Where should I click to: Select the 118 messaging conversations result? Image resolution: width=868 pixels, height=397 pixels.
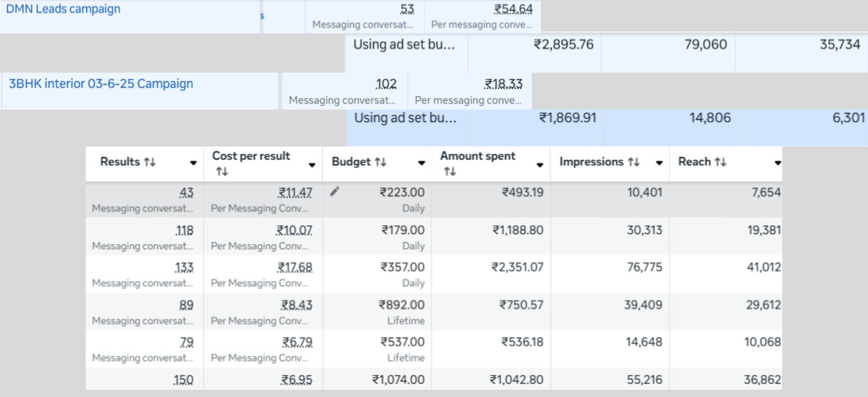[x=185, y=231]
